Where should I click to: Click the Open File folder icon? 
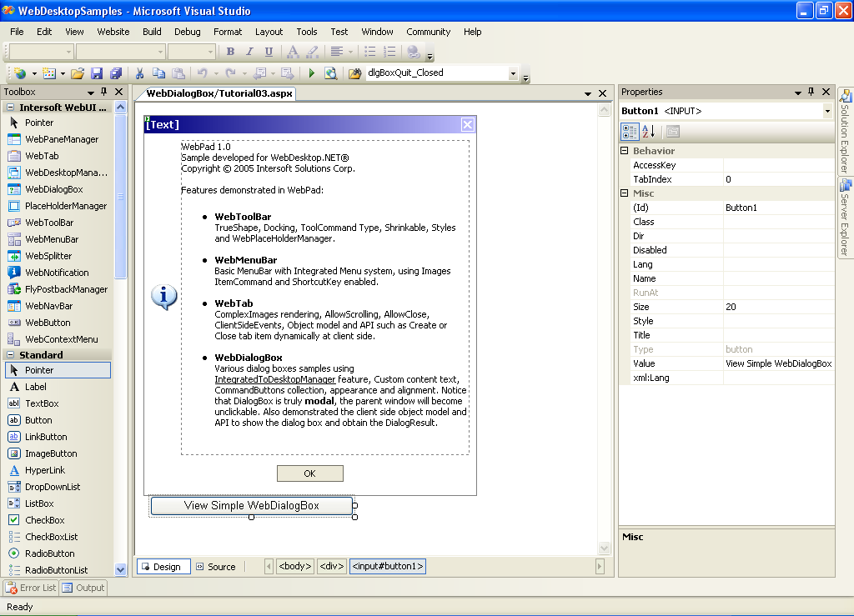[78, 73]
